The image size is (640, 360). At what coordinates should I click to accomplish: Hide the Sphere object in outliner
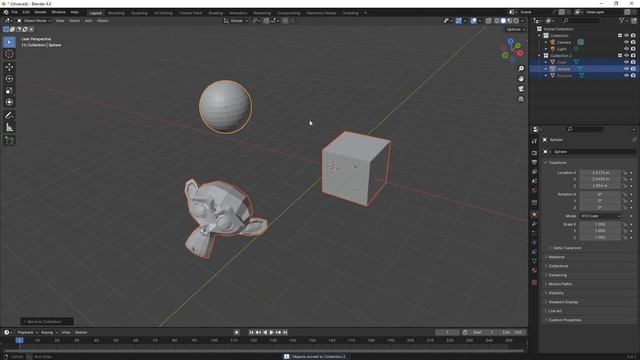pos(626,69)
